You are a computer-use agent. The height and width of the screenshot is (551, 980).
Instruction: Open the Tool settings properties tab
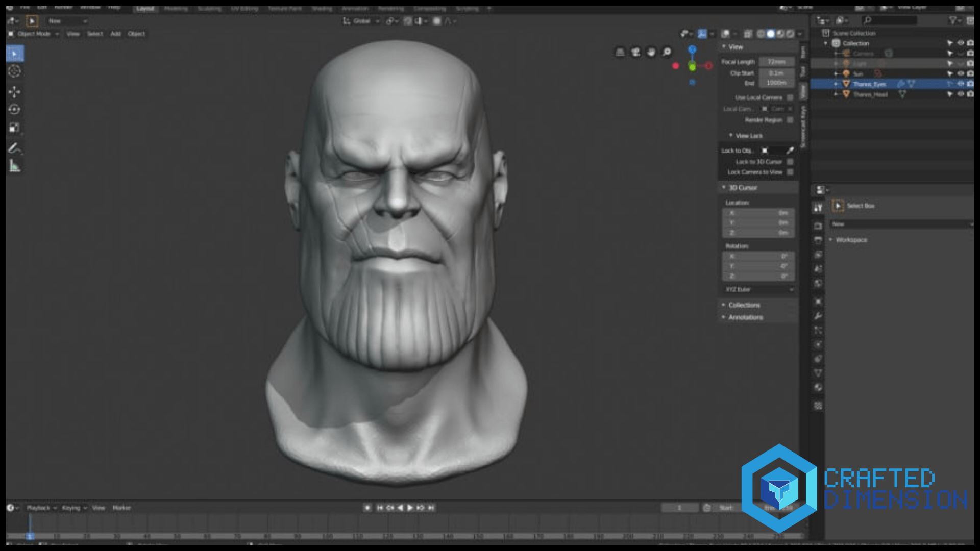click(x=818, y=208)
